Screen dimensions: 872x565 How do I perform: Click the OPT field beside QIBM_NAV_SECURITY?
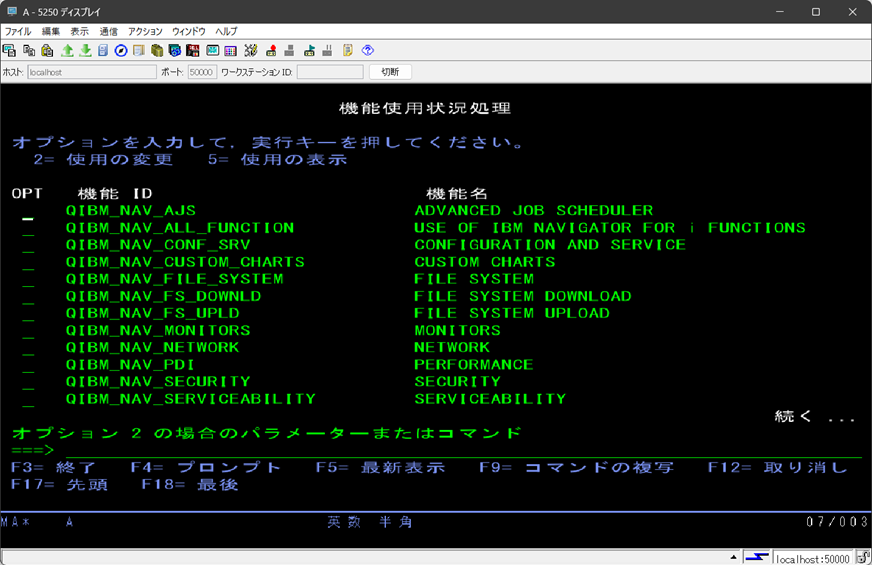pos(28,382)
